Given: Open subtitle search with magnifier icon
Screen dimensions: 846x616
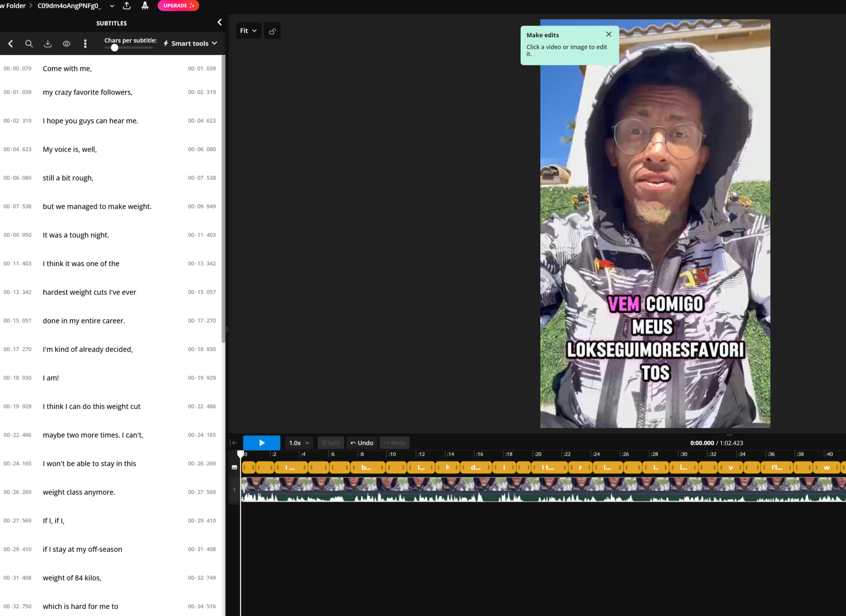Looking at the screenshot, I should pos(29,44).
